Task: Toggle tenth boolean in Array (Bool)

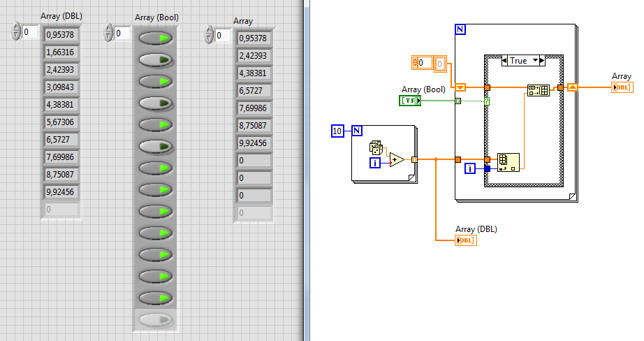Action: coord(156,233)
